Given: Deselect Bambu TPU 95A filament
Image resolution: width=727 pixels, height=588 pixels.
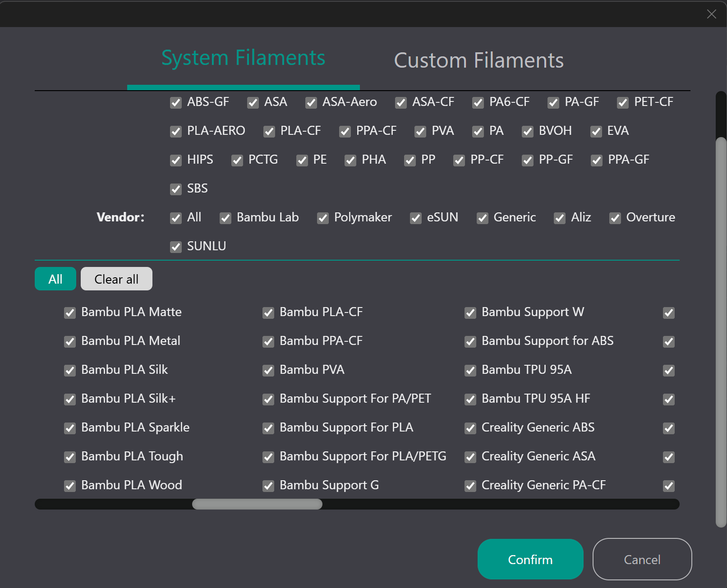Looking at the screenshot, I should pyautogui.click(x=470, y=371).
